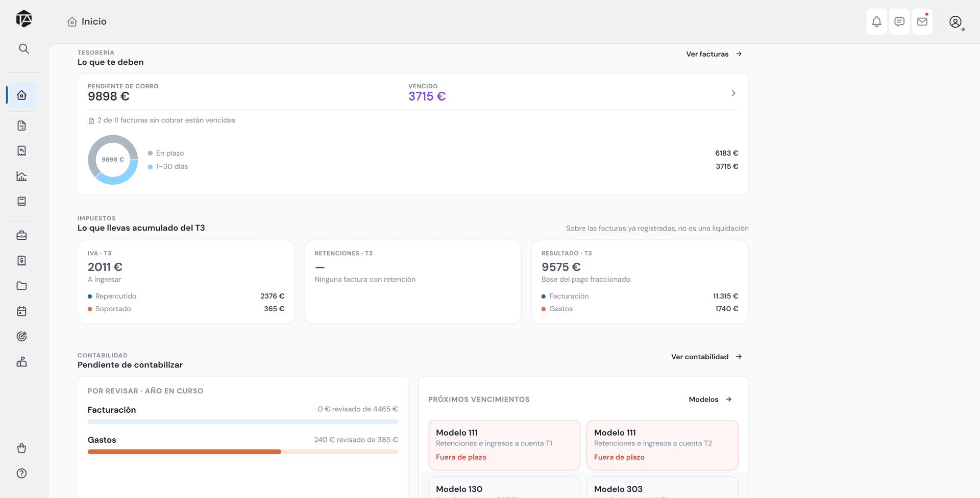Open the Ver facturas link
The width and height of the screenshot is (980, 498).
(x=707, y=54)
